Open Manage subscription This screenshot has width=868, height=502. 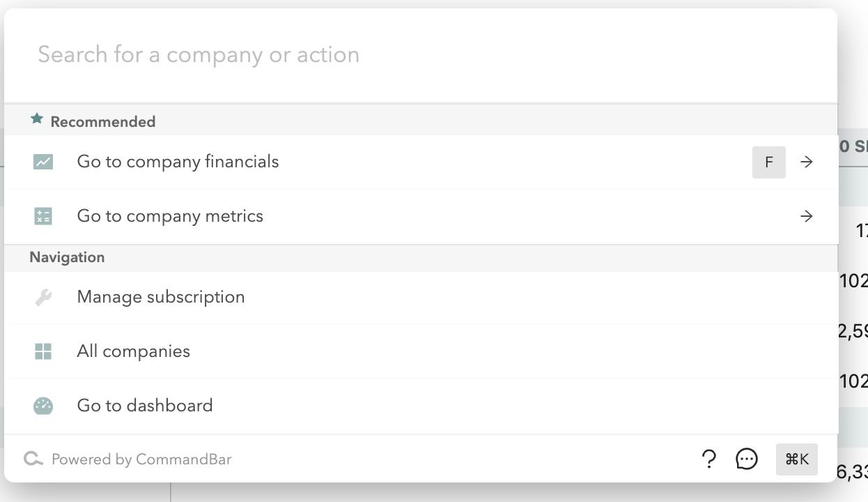pyautogui.click(x=161, y=297)
